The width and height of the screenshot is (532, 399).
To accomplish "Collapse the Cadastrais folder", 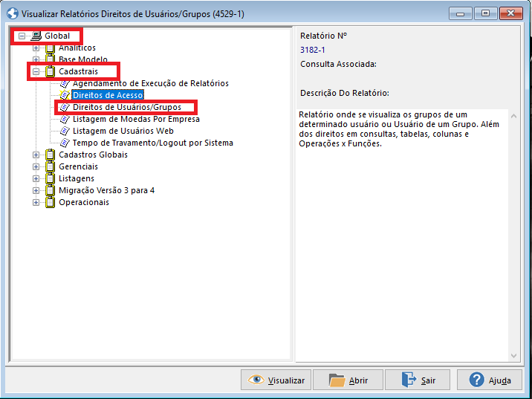I will pos(36,71).
